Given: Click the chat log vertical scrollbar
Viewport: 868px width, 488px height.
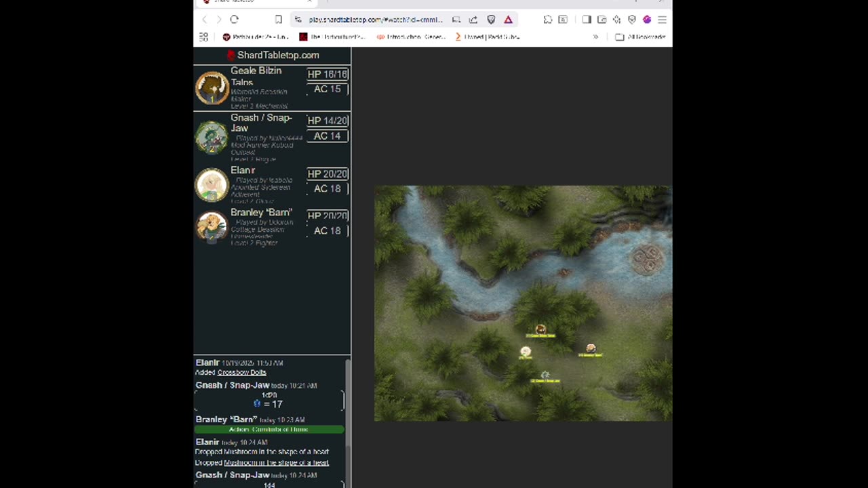Looking at the screenshot, I should tap(349, 404).
